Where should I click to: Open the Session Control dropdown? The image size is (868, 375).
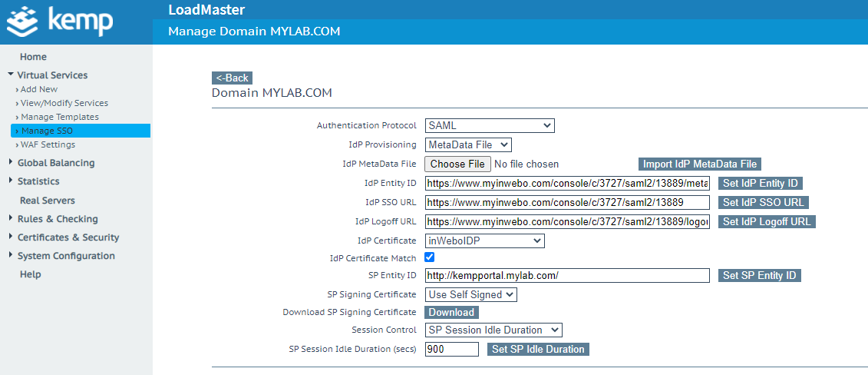[x=493, y=330]
